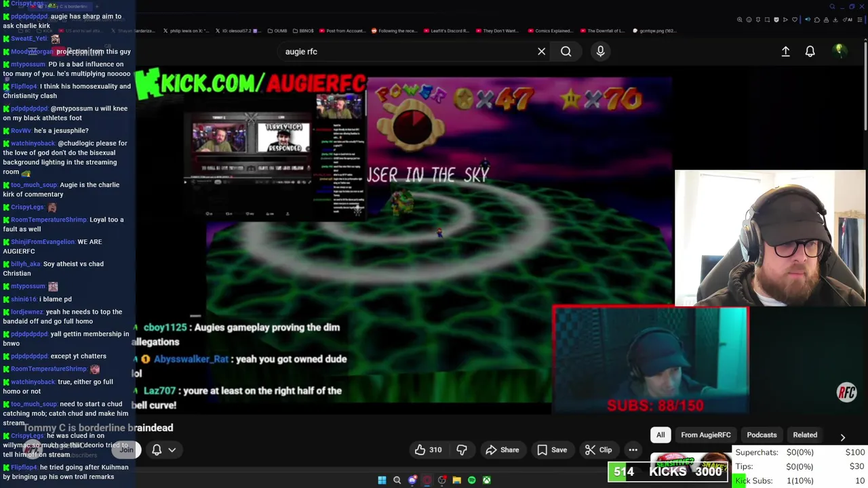Select the 'All' filter chip
The height and width of the screenshot is (488, 868).
point(660,435)
